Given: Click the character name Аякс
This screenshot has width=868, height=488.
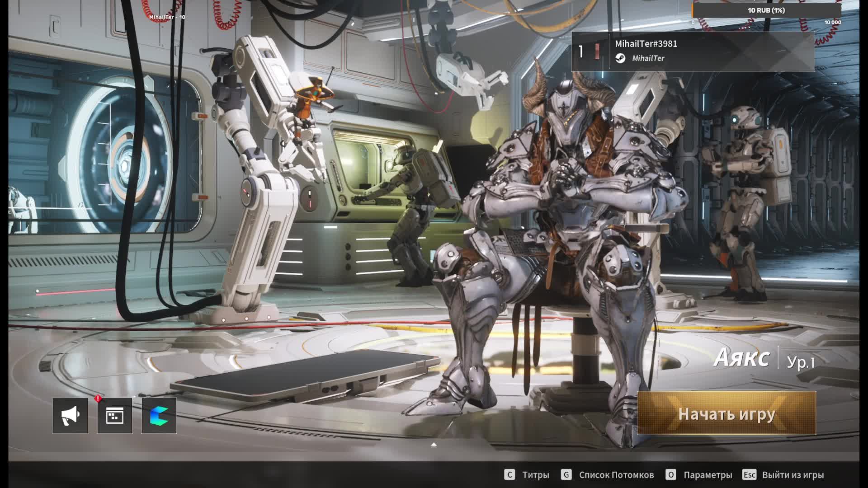Looking at the screenshot, I should pos(741,358).
